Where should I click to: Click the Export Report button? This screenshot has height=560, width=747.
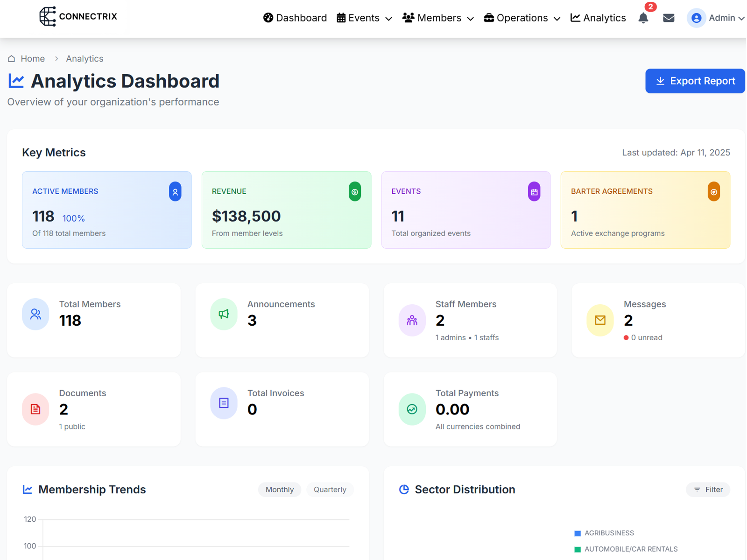click(x=695, y=81)
